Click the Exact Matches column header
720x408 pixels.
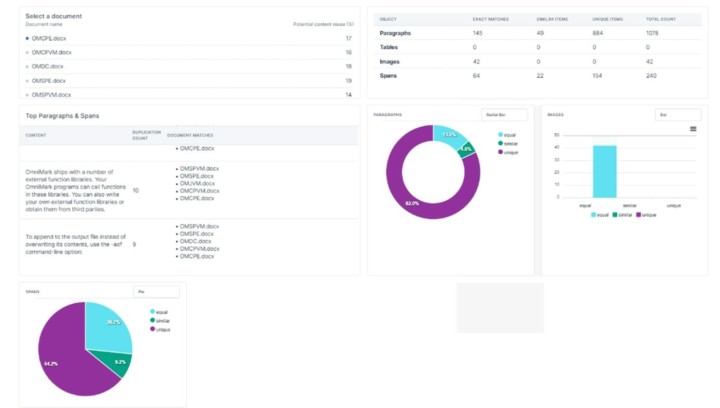coord(490,19)
